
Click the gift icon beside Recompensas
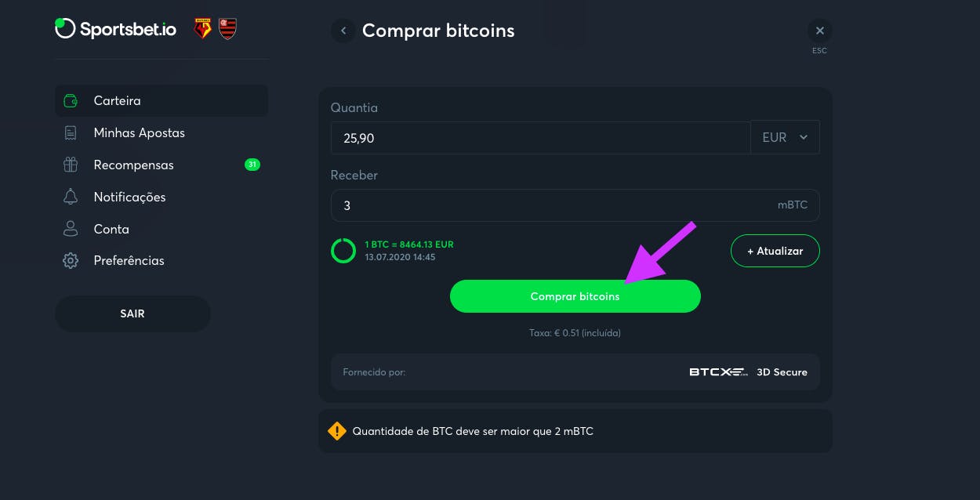tap(71, 165)
